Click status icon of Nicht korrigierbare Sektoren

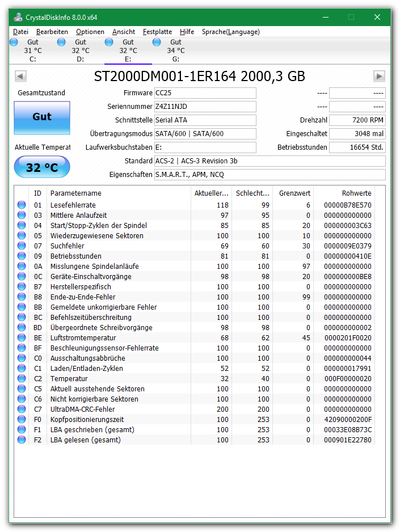coord(22,399)
